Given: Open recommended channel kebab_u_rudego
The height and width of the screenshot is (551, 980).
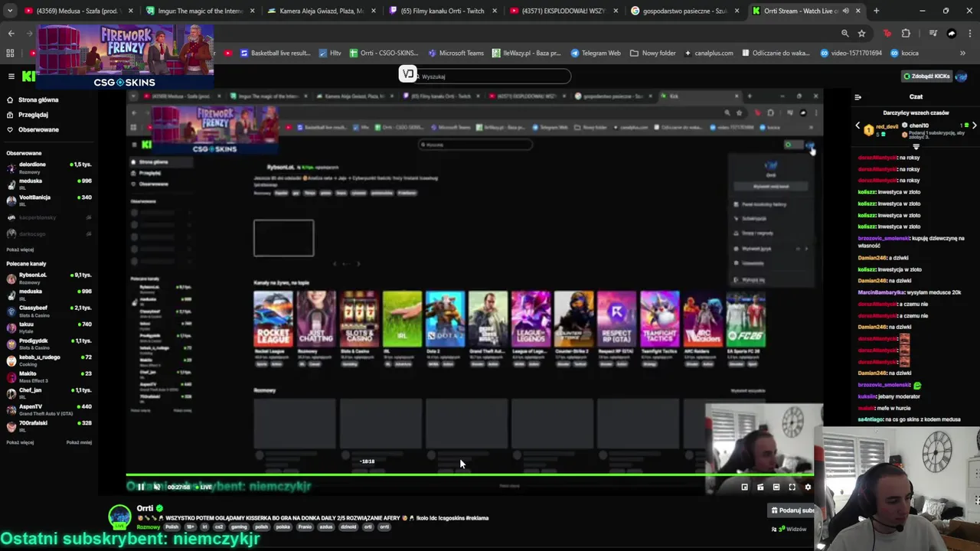Looking at the screenshot, I should [49, 360].
